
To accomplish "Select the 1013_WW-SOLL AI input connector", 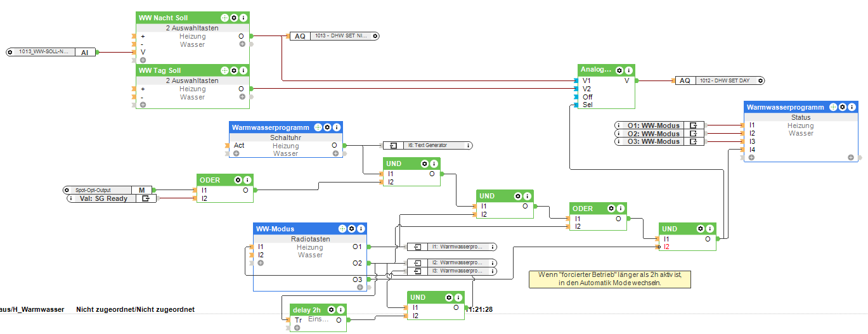I will (x=51, y=52).
